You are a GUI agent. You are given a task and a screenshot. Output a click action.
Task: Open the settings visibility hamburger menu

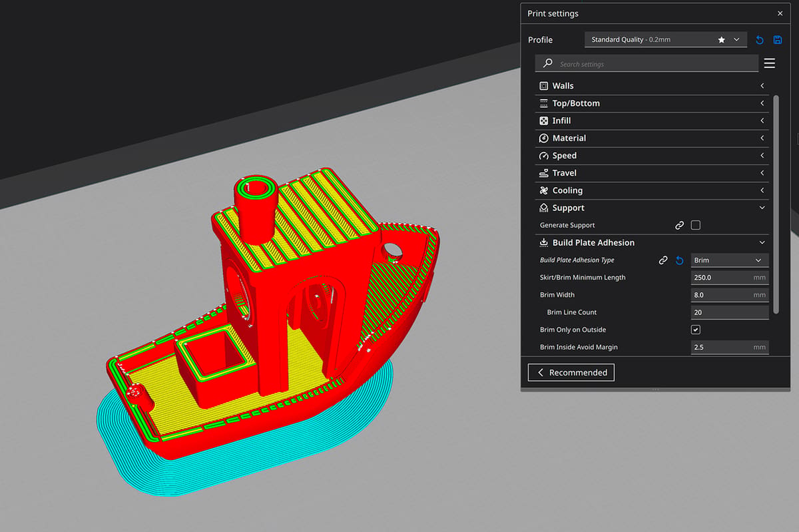(x=769, y=63)
